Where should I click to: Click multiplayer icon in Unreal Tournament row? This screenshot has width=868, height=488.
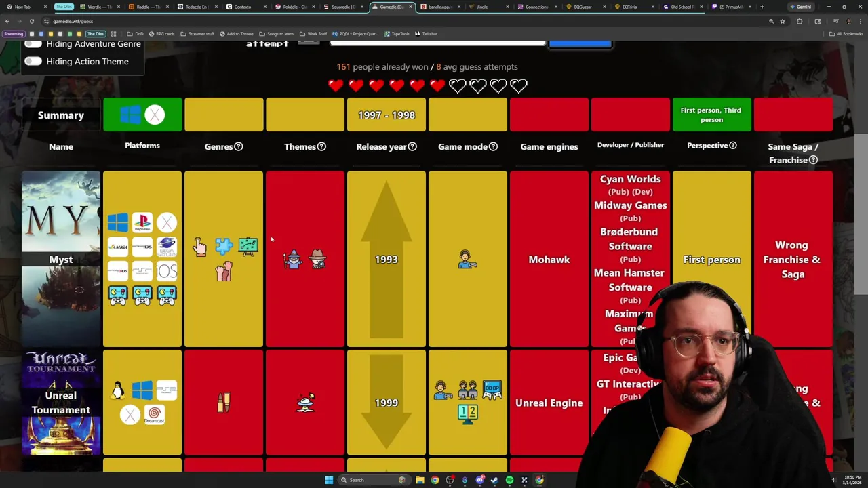coord(467,390)
